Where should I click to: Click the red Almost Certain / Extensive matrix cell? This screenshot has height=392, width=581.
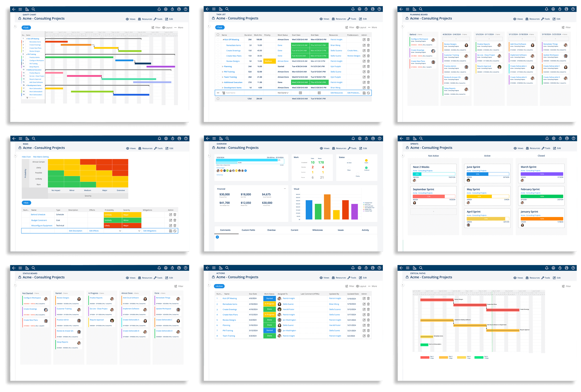[120, 162]
